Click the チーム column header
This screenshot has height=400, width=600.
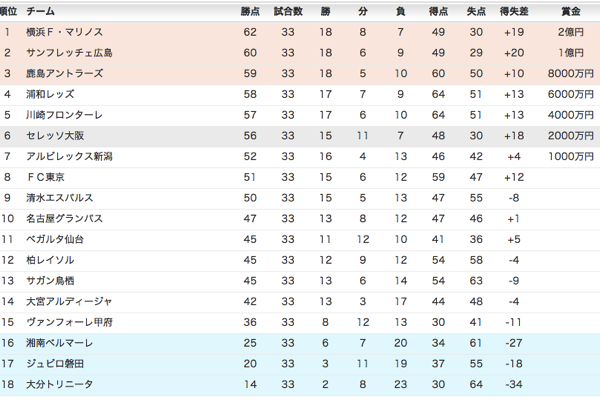tap(41, 11)
